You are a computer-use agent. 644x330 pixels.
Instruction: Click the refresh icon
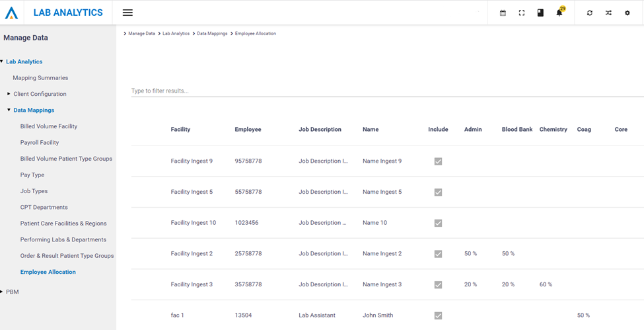click(x=590, y=13)
